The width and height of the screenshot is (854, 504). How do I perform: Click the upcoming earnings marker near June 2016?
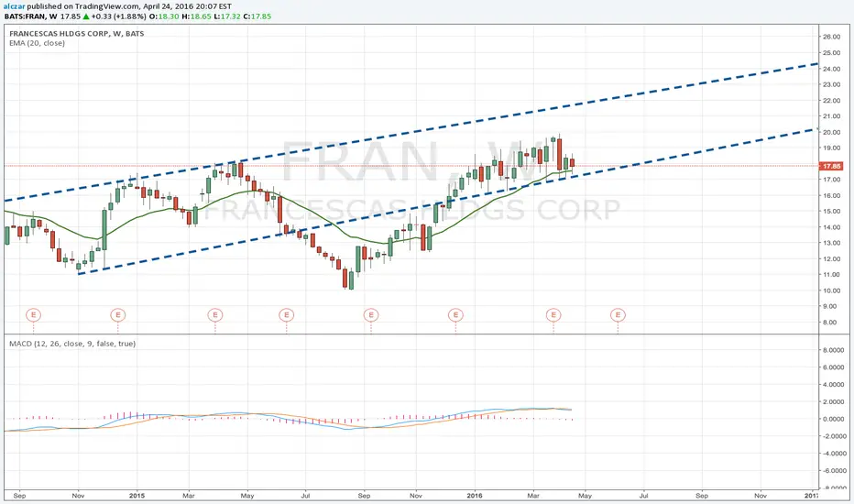pyautogui.click(x=618, y=315)
